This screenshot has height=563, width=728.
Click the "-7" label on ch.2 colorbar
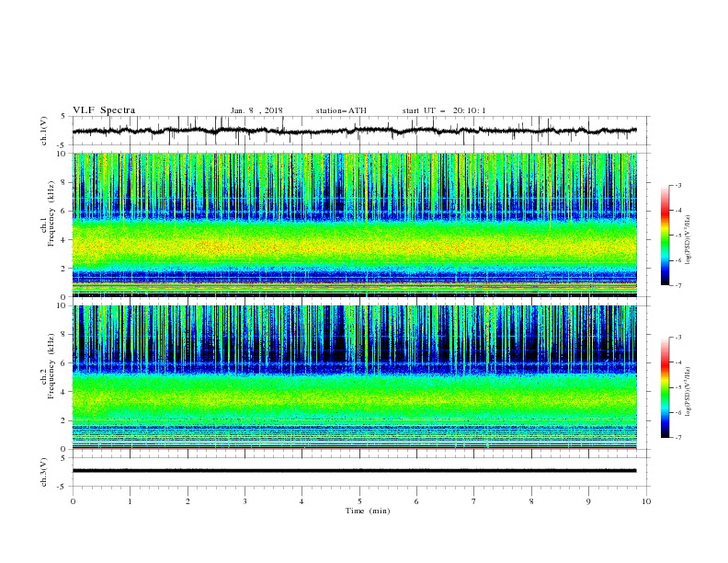click(677, 438)
